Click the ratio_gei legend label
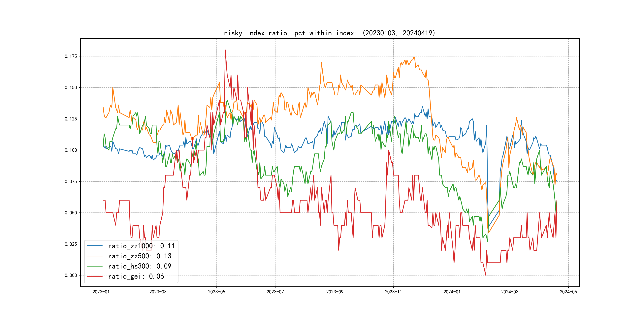The width and height of the screenshot is (644, 322). coord(136,276)
